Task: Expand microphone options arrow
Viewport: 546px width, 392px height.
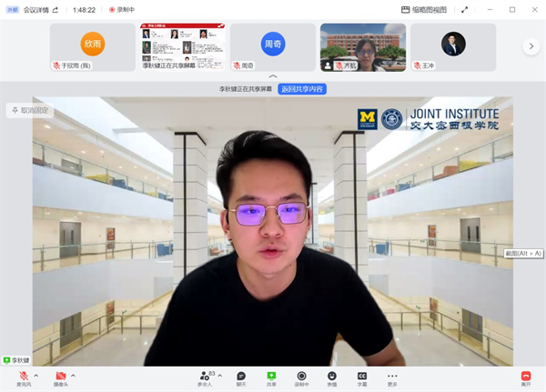Action: 35,375
